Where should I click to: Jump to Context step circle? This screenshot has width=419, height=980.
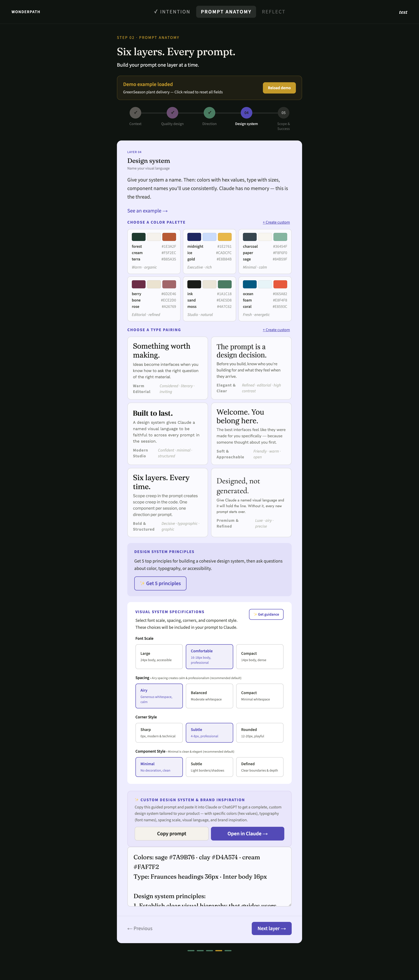tap(135, 113)
